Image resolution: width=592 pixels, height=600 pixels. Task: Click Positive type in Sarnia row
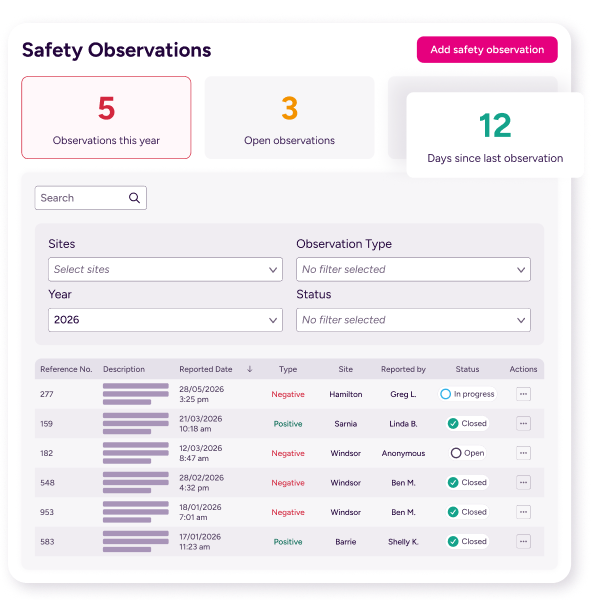click(288, 424)
